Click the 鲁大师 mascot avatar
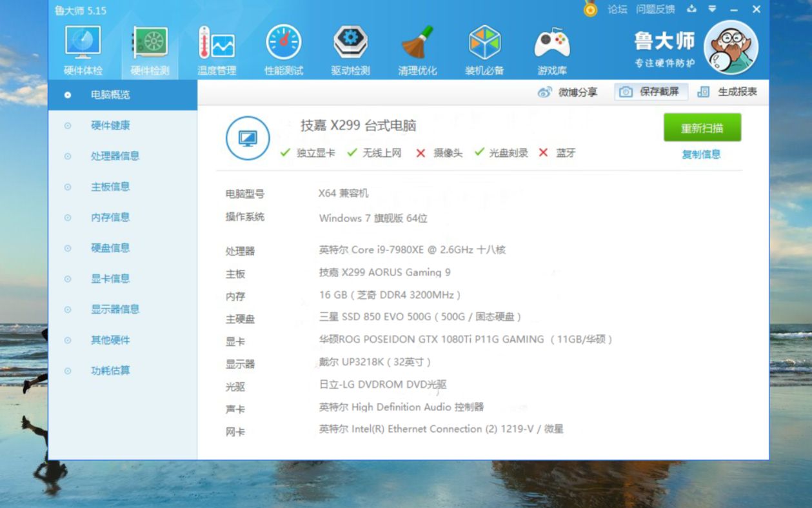Image resolution: width=812 pixels, height=508 pixels. [x=731, y=47]
